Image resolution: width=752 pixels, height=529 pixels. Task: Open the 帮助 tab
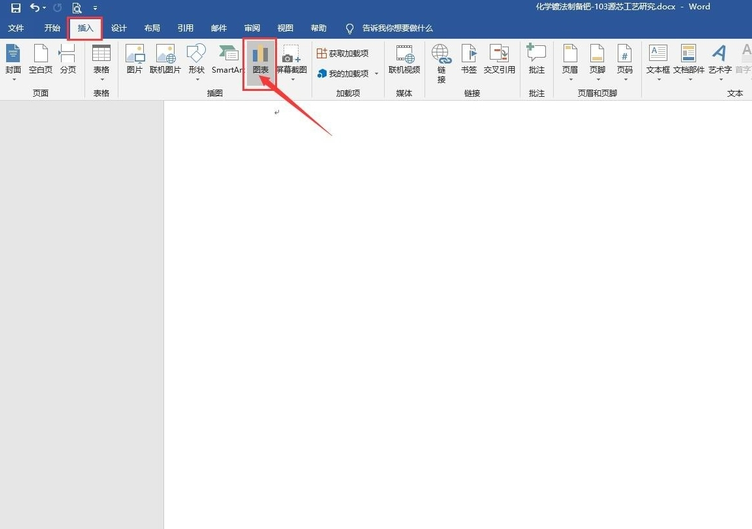click(318, 28)
